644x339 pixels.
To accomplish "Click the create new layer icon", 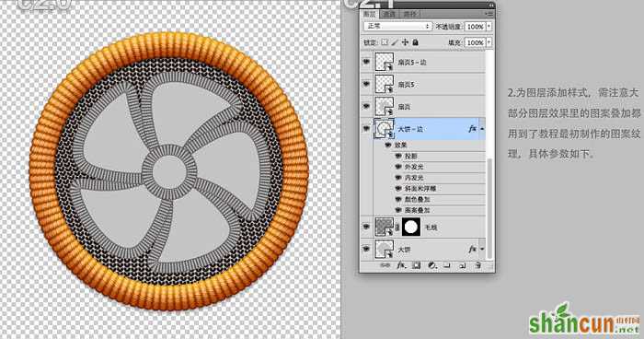I will pyautogui.click(x=463, y=266).
